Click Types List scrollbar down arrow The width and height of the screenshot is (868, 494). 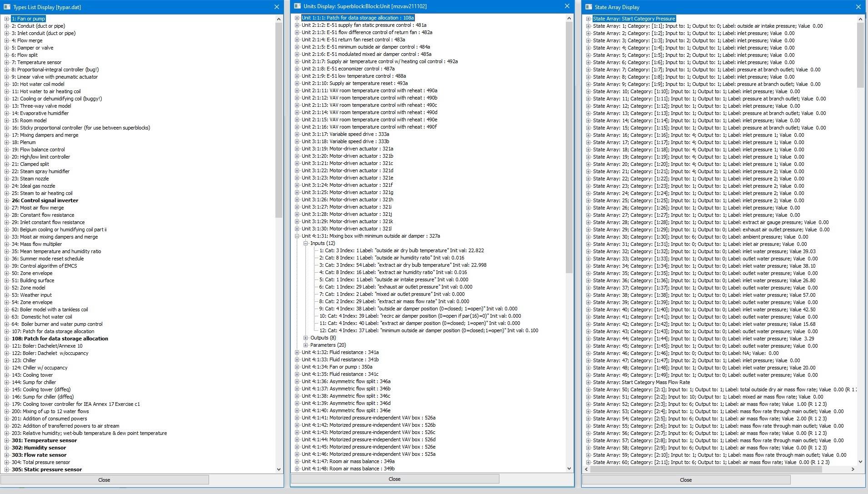pos(279,469)
